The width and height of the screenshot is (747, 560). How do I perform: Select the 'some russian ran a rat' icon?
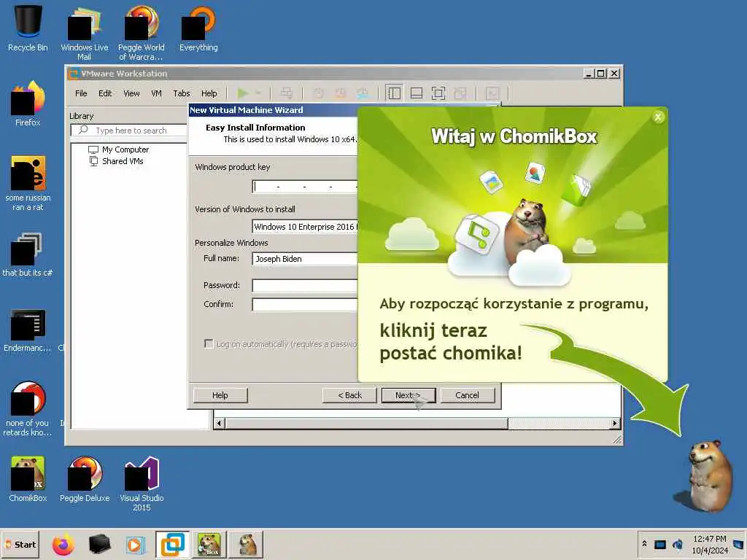click(x=28, y=183)
